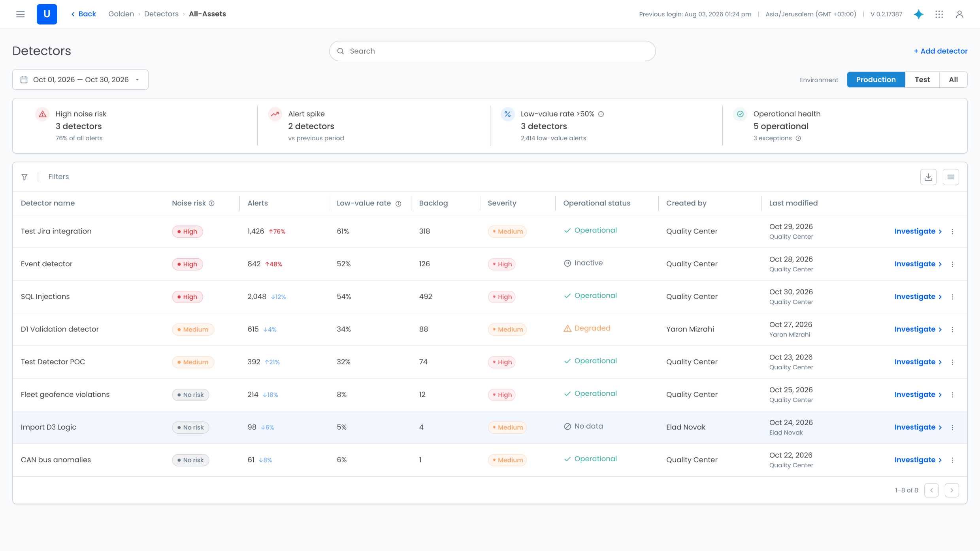The width and height of the screenshot is (980, 551).
Task: Click the blue U app logo
Action: pyautogui.click(x=47, y=14)
